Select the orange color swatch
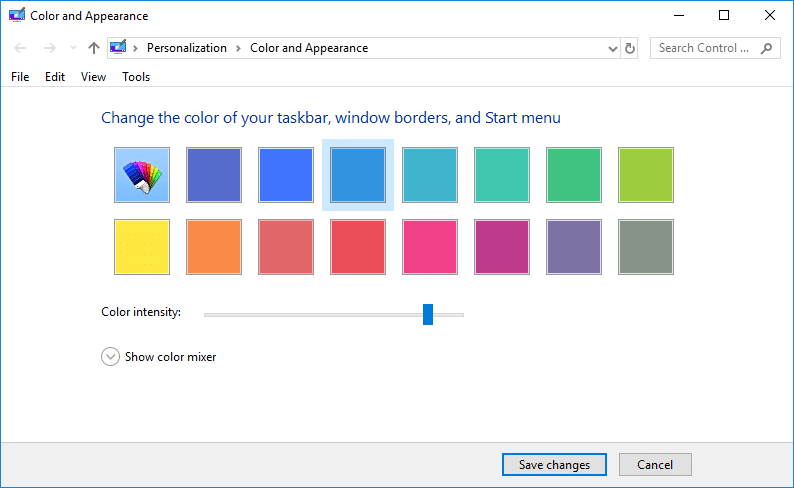This screenshot has height=488, width=794. pos(214,247)
